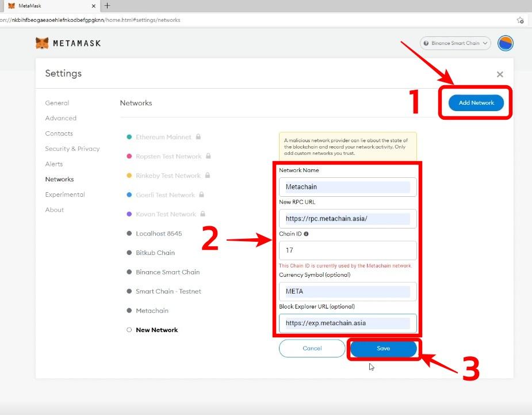
Task: Select Binance Smart Chain in the list
Action: [167, 272]
